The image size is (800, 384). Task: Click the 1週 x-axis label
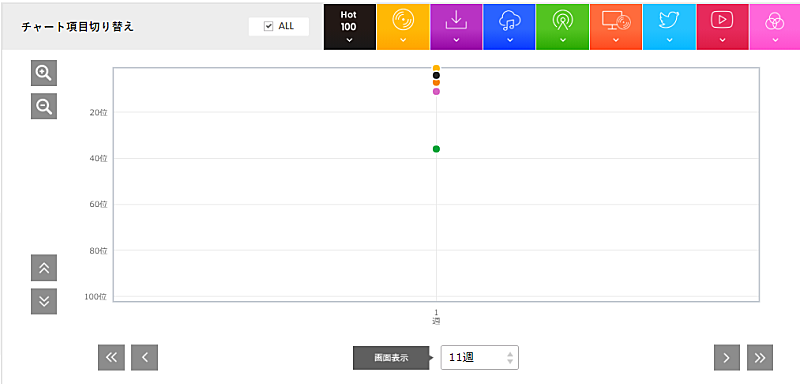[x=436, y=316]
